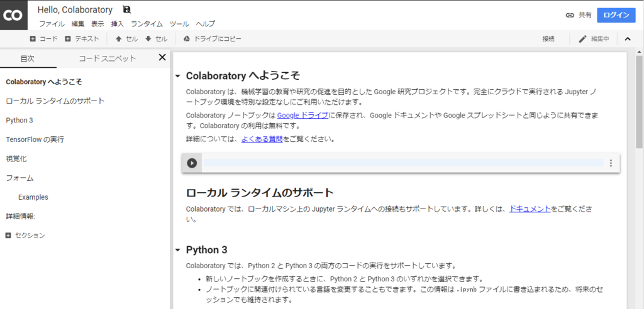Click the 接続 connect button

tap(548, 39)
